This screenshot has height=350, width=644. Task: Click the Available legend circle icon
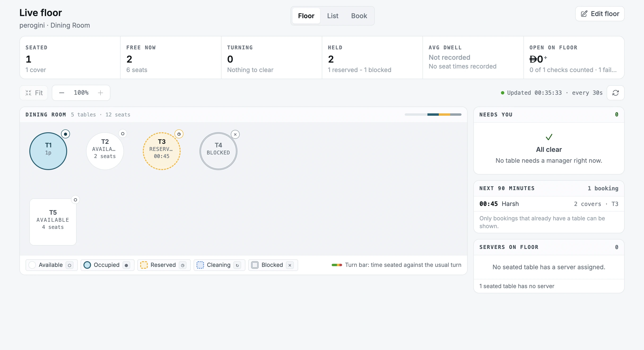pos(70,265)
